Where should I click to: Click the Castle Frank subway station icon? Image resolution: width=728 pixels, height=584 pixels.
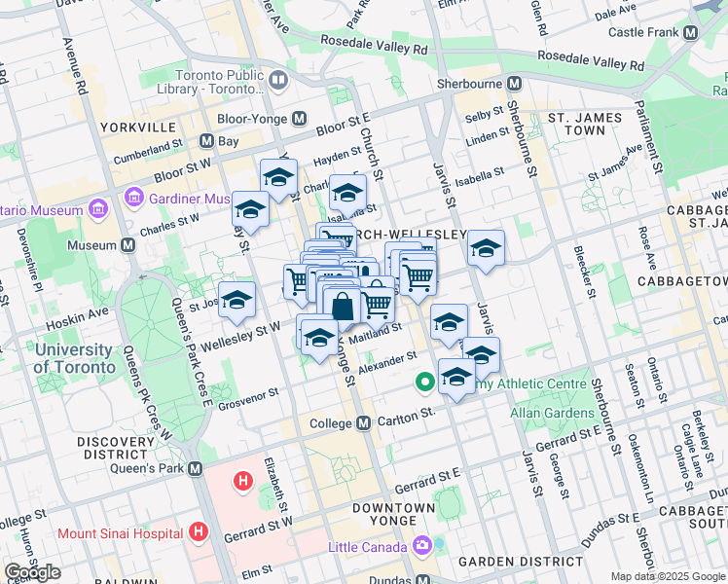point(691,32)
